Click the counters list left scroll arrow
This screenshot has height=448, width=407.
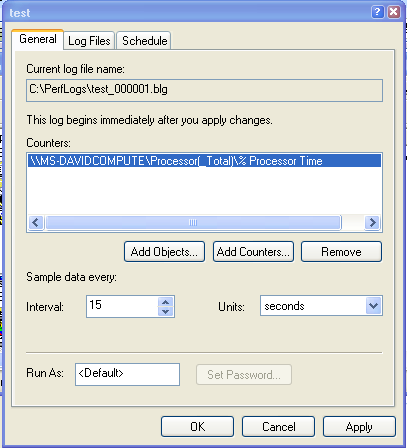click(36, 222)
